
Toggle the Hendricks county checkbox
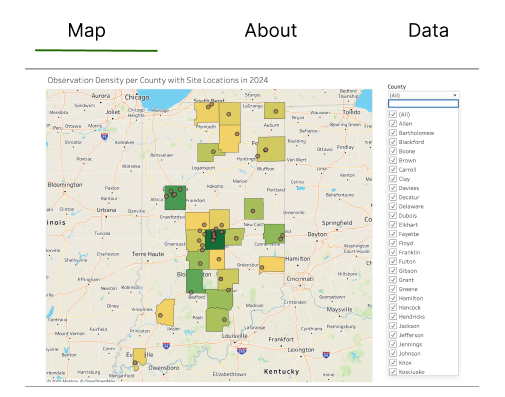[x=393, y=317]
